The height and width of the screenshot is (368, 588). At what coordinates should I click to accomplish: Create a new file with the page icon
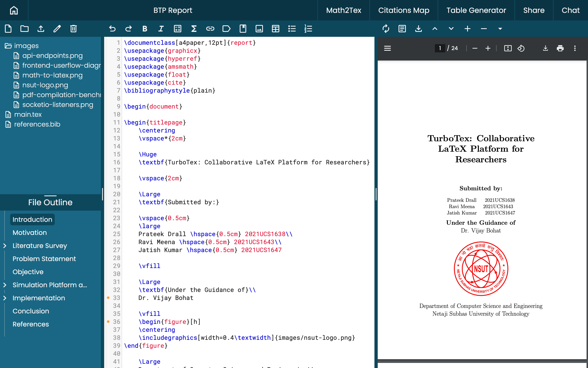point(8,29)
